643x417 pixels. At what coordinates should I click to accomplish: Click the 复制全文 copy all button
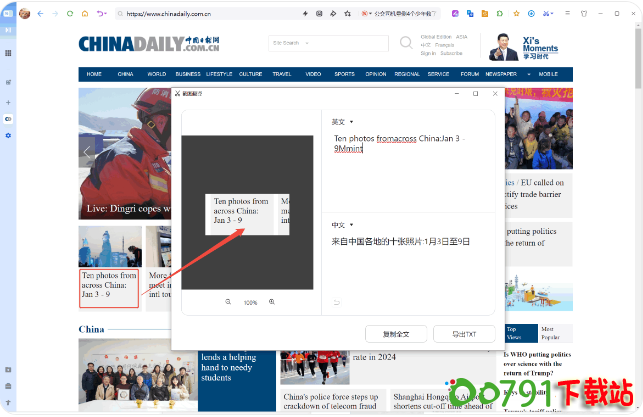pos(396,333)
